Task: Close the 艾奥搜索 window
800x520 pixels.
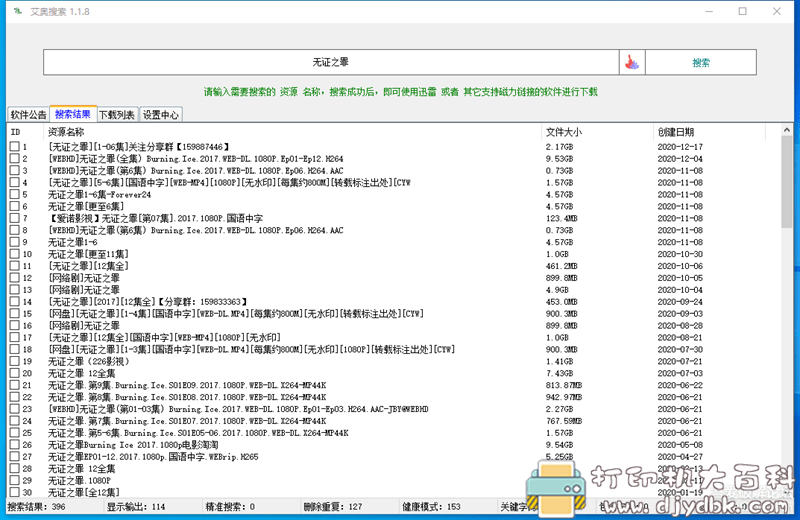Action: click(x=777, y=11)
